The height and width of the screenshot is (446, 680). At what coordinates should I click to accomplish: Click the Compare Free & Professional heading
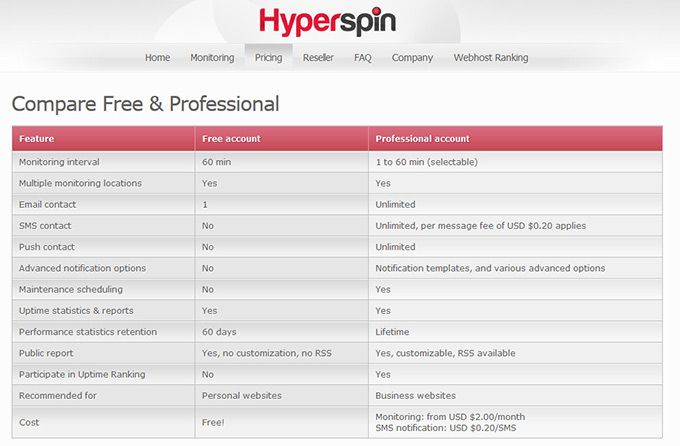tap(145, 104)
